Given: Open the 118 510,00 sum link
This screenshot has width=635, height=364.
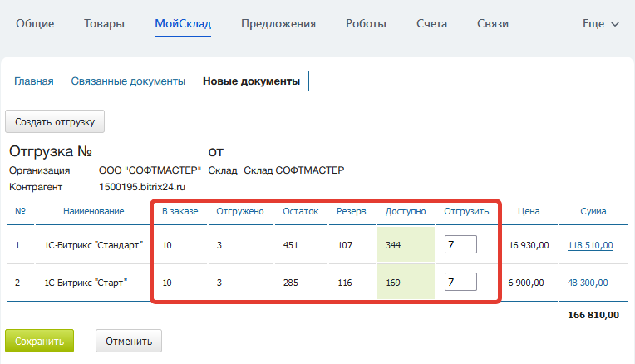Looking at the screenshot, I should pyautogui.click(x=590, y=245).
